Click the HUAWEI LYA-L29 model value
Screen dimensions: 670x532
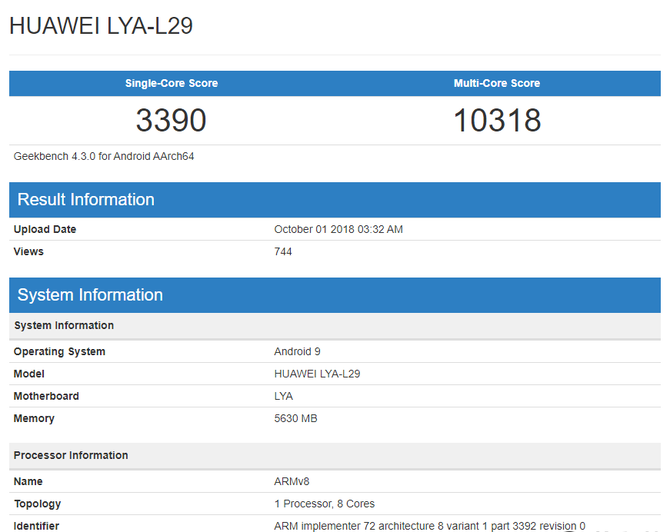(x=317, y=373)
